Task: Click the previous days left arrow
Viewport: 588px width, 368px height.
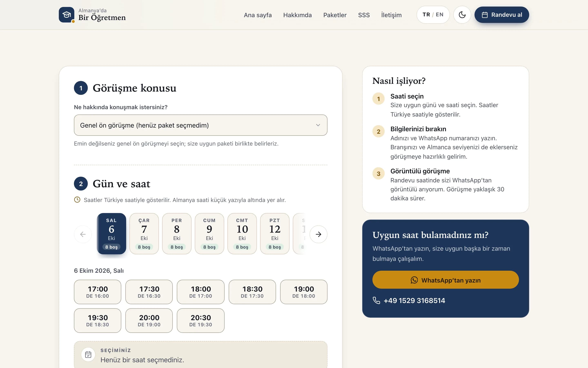Action: pos(83,234)
